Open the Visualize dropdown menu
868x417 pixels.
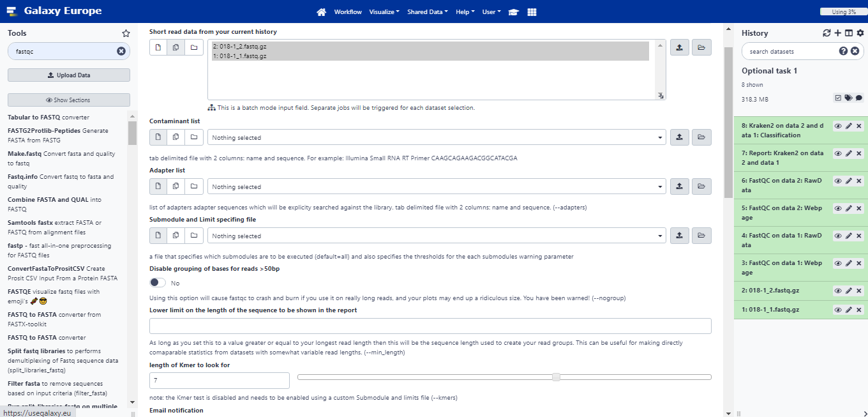click(x=384, y=11)
